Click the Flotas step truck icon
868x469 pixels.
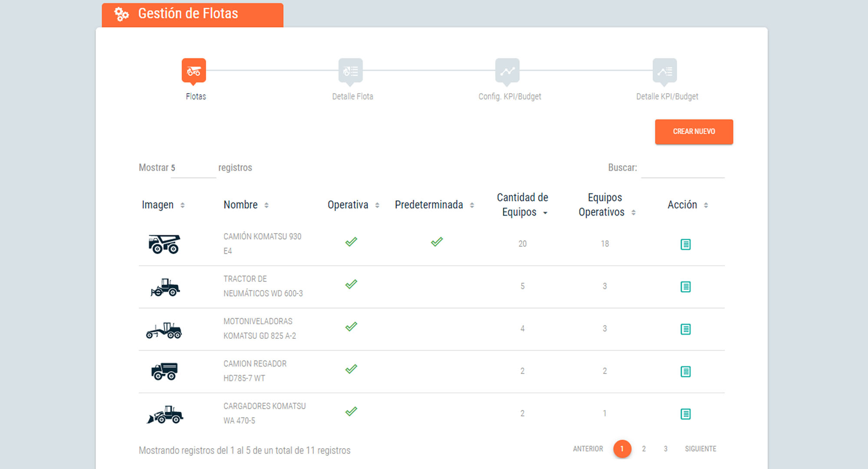click(194, 71)
